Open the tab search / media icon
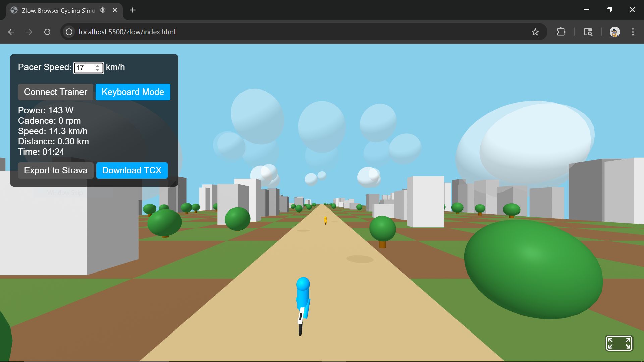The width and height of the screenshot is (644, 362). 588,32
